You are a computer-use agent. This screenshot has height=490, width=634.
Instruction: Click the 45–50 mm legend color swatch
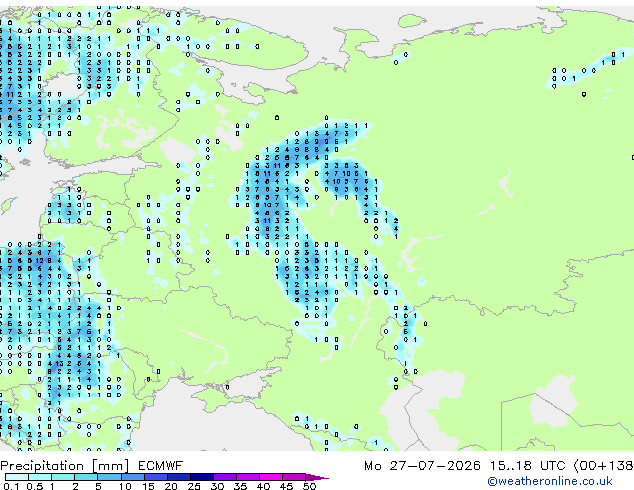[294, 477]
